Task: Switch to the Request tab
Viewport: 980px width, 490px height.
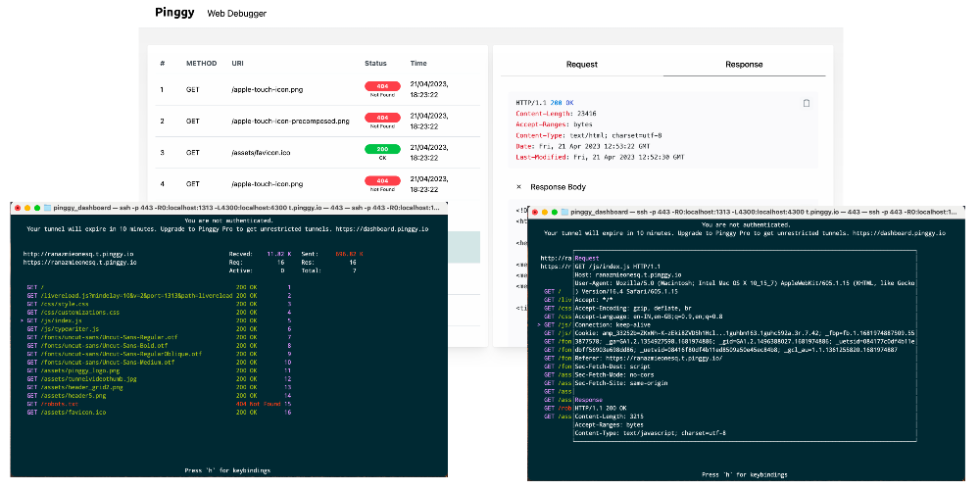Action: 582,65
